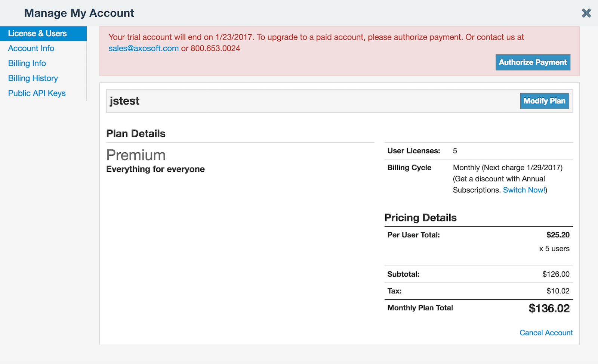This screenshot has height=364, width=598.
Task: Click the Plan Details heading
Action: (136, 134)
